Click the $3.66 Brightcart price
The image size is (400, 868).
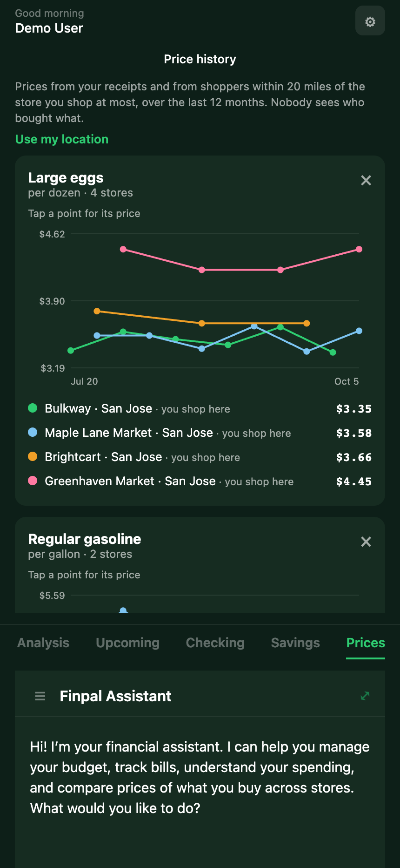click(x=354, y=457)
